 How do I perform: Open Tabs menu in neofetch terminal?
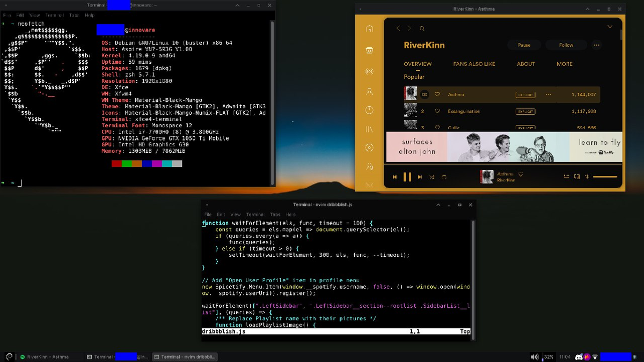point(74,15)
